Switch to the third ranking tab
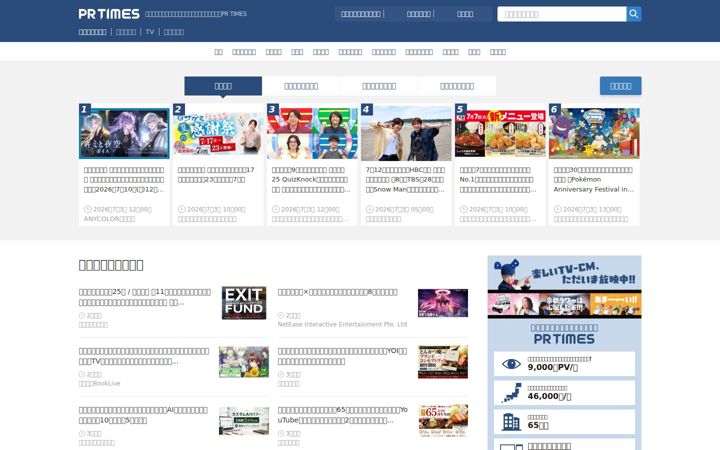Image resolution: width=720 pixels, height=450 pixels. click(379, 86)
